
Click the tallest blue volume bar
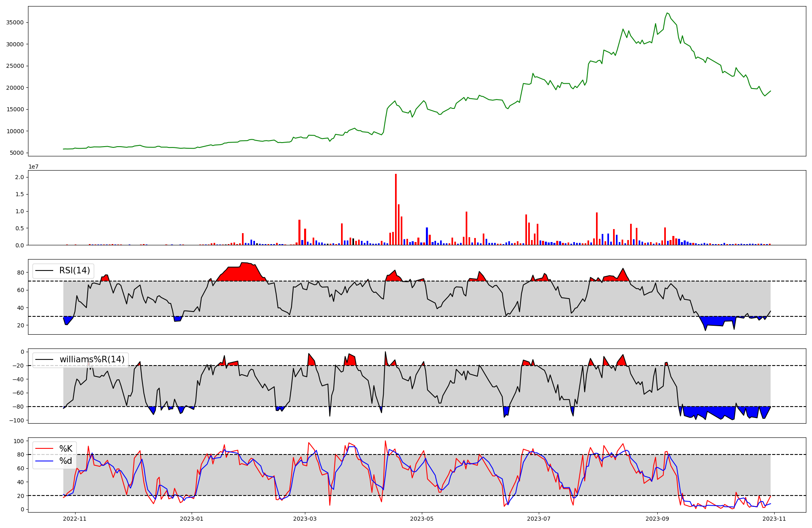point(427,236)
